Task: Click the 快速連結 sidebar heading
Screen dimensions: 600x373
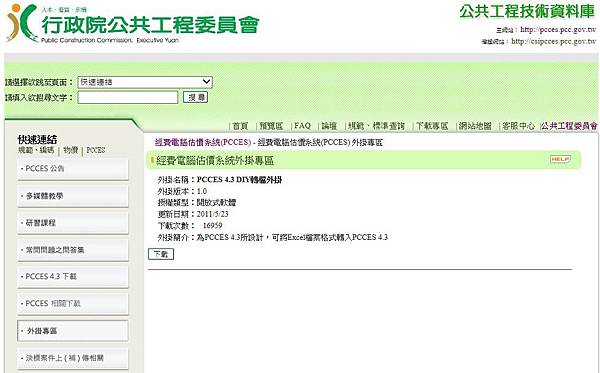Action: coord(37,139)
